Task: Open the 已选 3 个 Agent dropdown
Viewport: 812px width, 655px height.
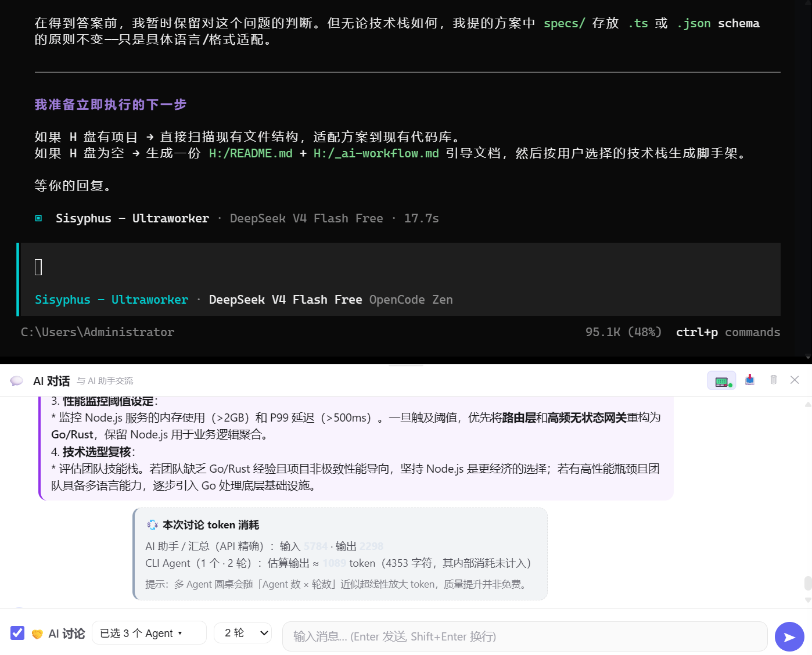Action: point(149,633)
